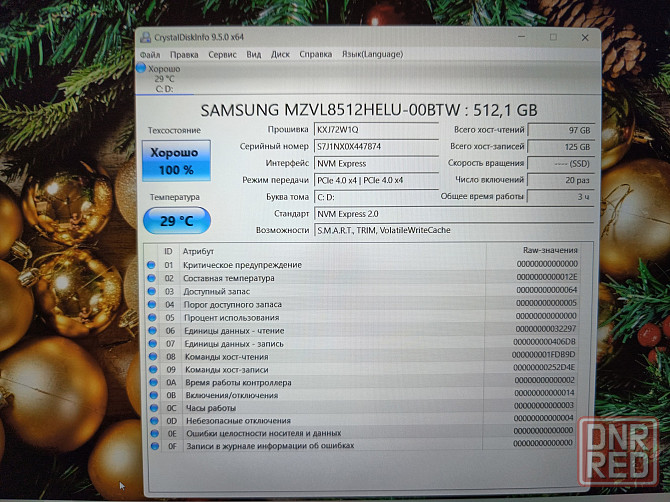Open the Диск menu

point(280,54)
